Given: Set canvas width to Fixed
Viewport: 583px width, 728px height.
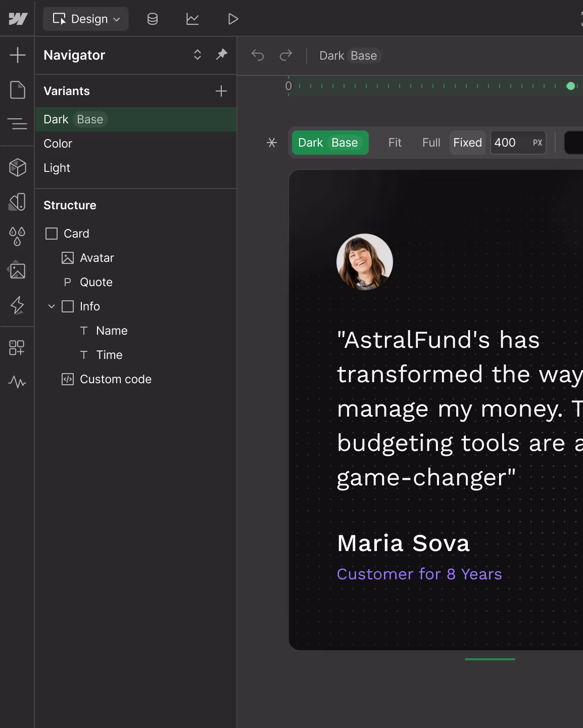Looking at the screenshot, I should click(468, 143).
